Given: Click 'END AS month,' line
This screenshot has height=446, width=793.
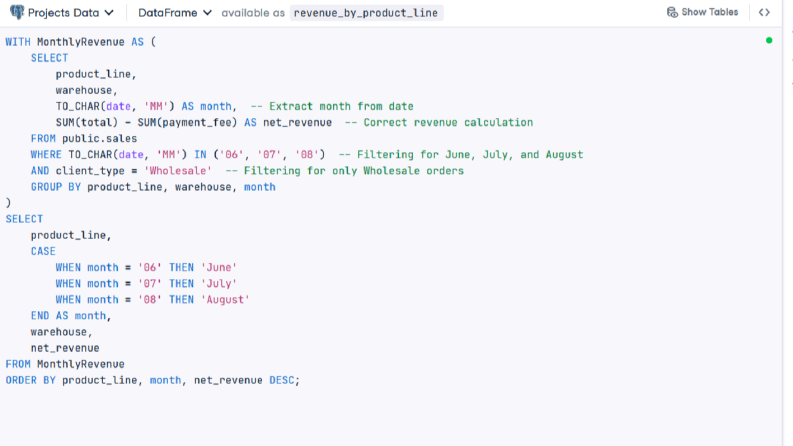Looking at the screenshot, I should click(x=71, y=316).
